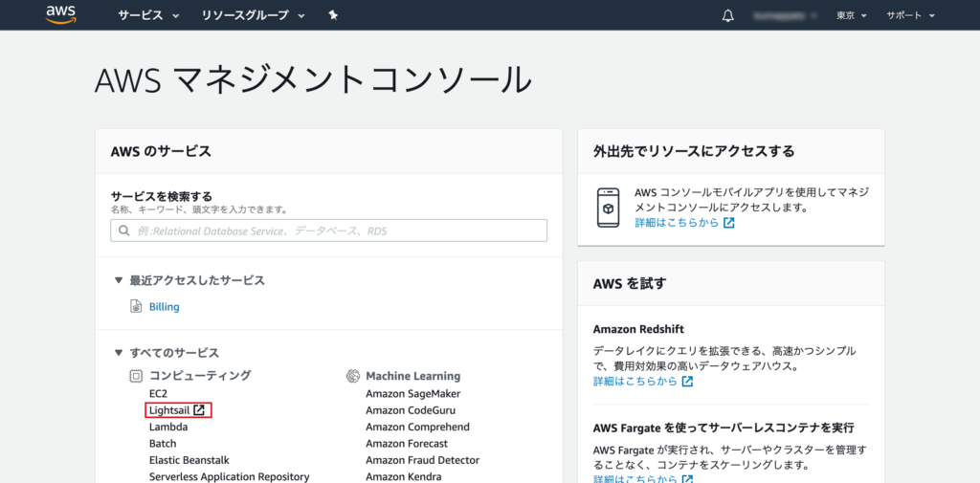
Task: Click the AWS マネジメントコンソール page title
Action: click(314, 80)
